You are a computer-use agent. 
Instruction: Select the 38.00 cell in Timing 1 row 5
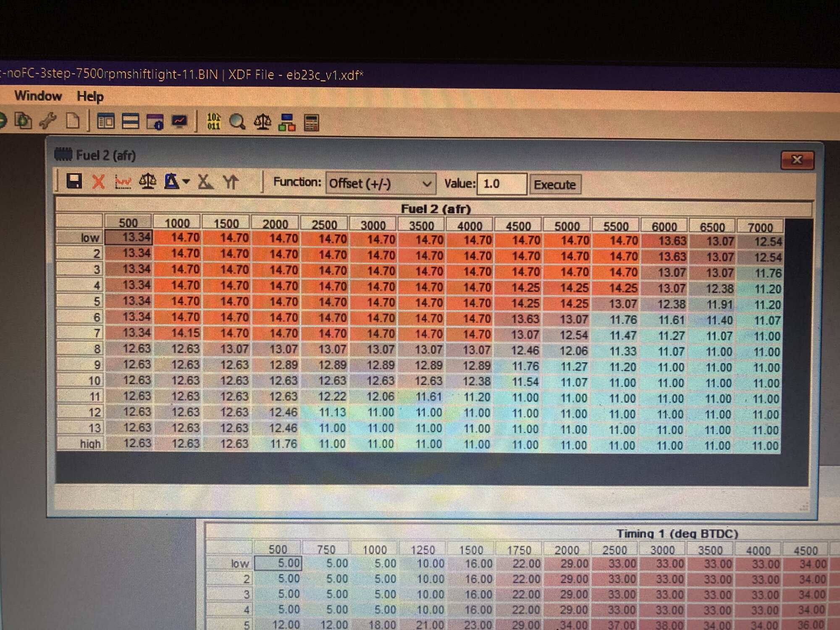[x=662, y=625]
